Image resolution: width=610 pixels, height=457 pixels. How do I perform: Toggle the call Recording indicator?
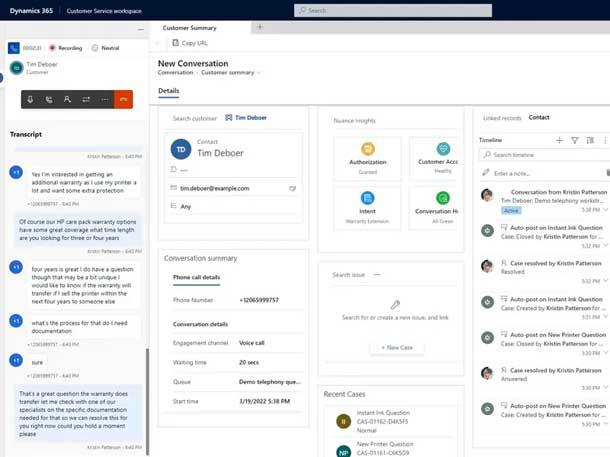pos(66,47)
